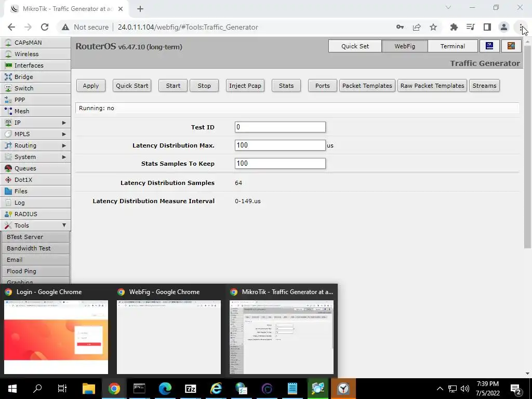
Task: Open the Windows notification center
Action: click(516, 389)
